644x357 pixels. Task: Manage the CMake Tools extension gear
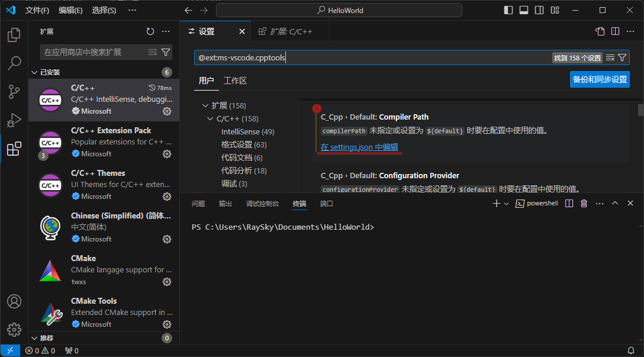point(167,324)
